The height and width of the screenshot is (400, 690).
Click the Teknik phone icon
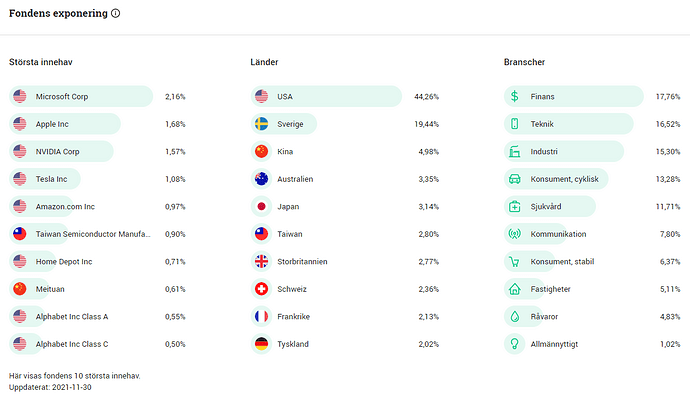click(x=514, y=124)
